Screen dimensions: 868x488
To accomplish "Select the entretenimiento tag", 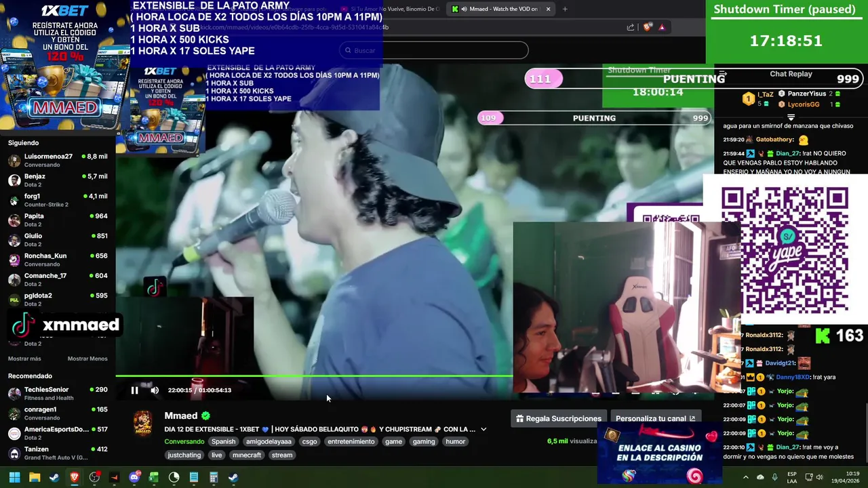I will (351, 441).
